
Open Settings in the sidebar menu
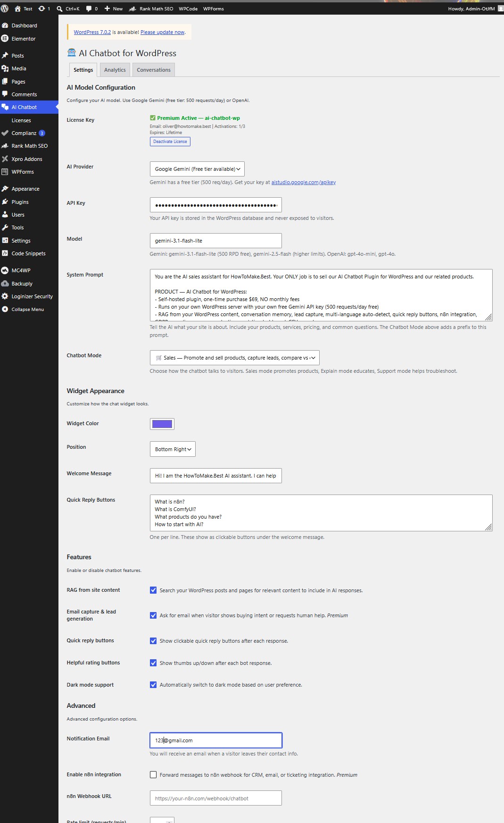[21, 241]
